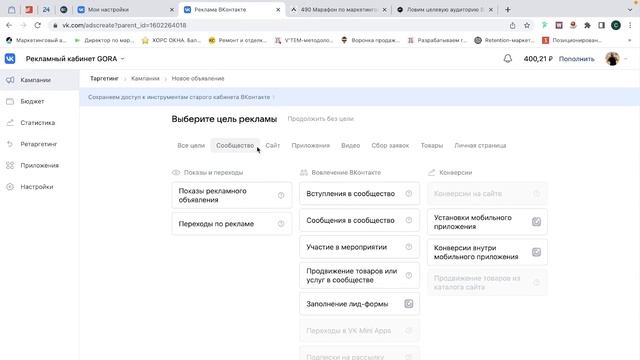
Task: Choose Сообщения в сообщество goal
Action: tap(359, 220)
